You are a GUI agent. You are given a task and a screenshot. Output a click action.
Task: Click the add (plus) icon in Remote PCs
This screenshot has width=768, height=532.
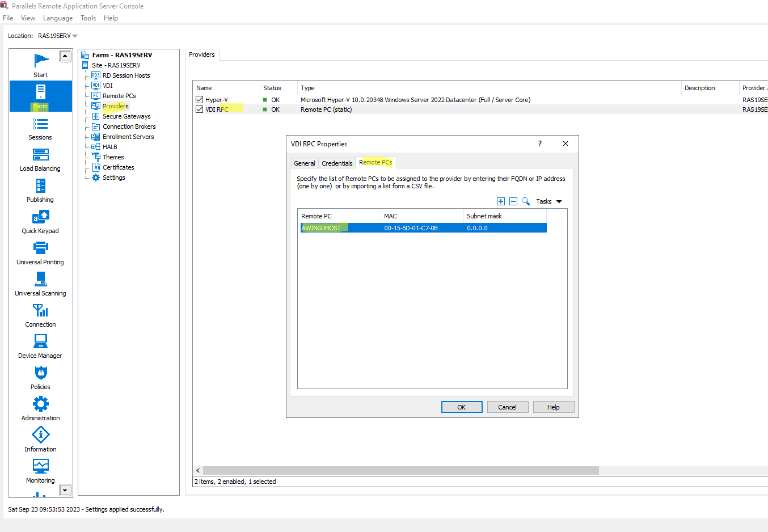tap(501, 201)
